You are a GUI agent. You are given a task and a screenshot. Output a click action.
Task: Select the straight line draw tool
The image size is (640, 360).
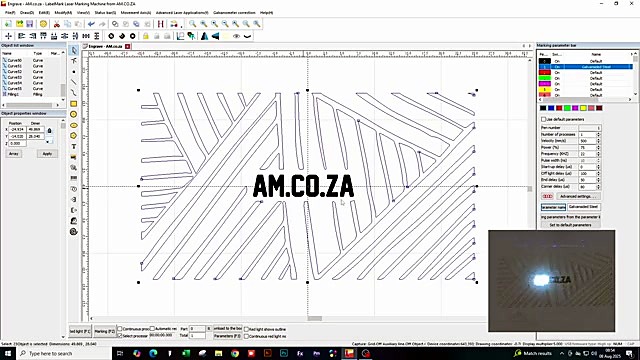pos(74,82)
